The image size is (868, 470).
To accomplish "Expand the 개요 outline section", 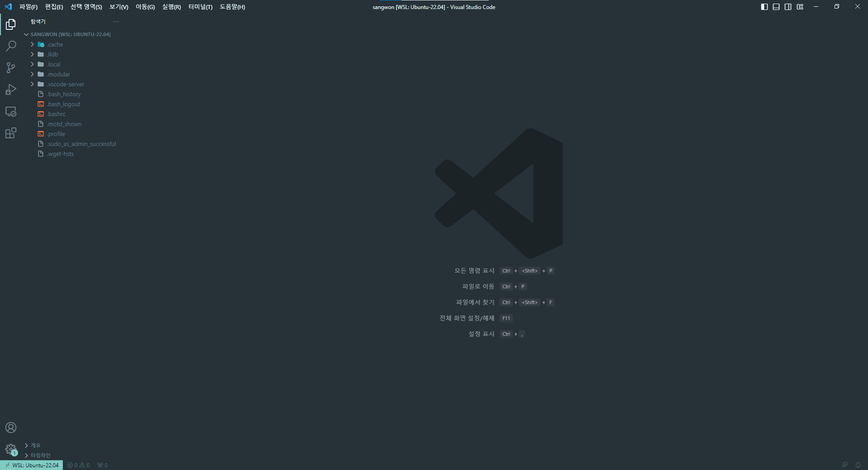I will pyautogui.click(x=72, y=445).
